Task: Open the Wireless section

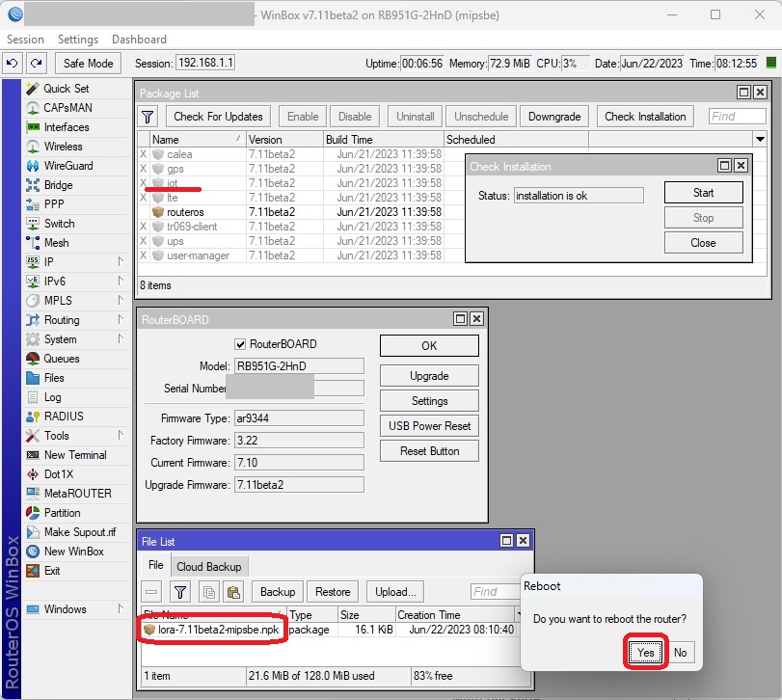Action: pyautogui.click(x=63, y=147)
